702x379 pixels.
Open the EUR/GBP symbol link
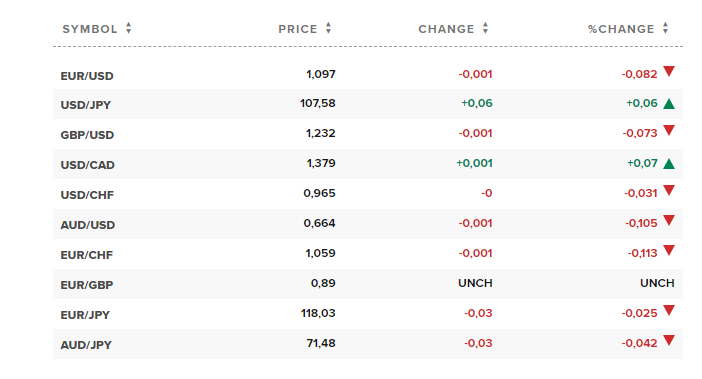click(87, 285)
